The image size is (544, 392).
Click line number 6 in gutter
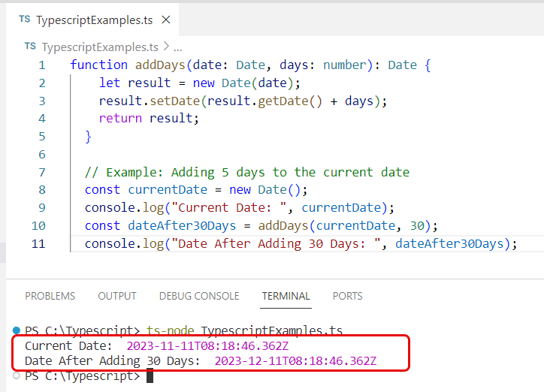tap(42, 154)
